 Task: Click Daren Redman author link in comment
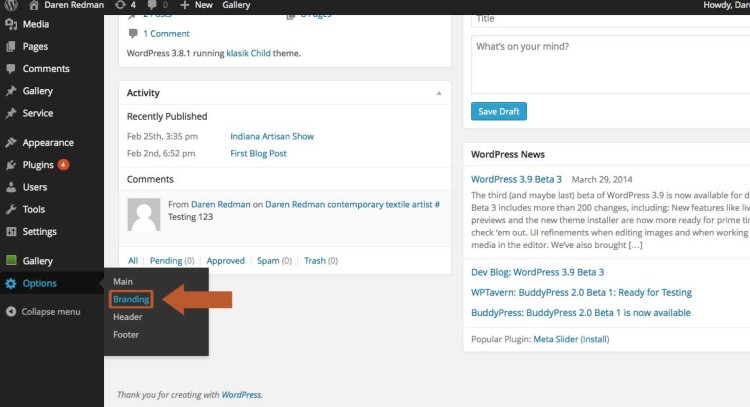(x=221, y=204)
